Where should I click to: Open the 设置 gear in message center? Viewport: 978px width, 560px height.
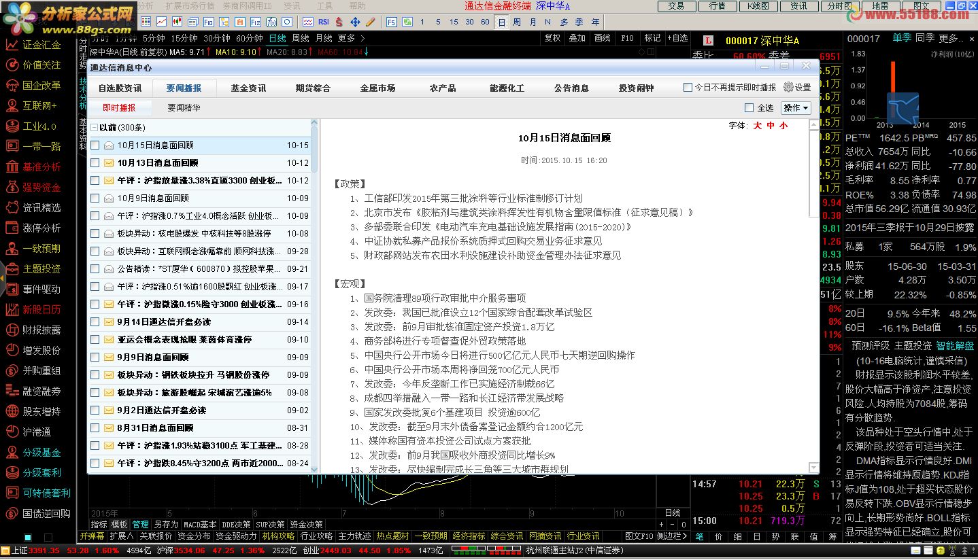point(797,88)
